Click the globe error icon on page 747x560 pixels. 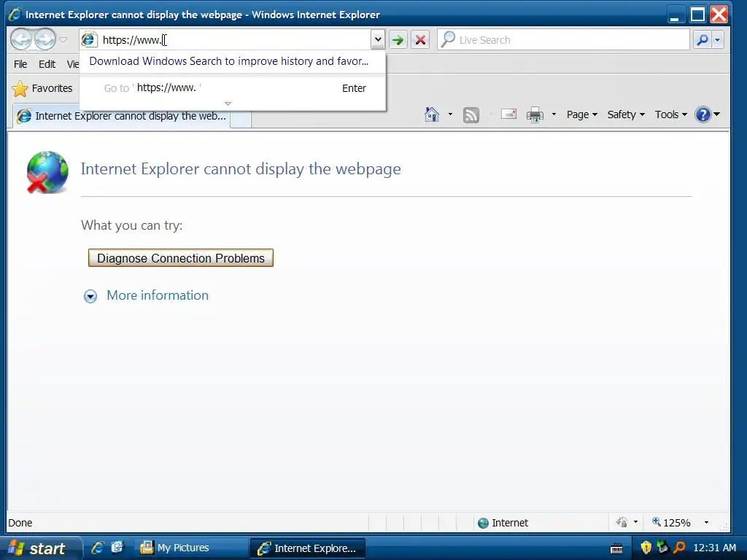(x=47, y=172)
